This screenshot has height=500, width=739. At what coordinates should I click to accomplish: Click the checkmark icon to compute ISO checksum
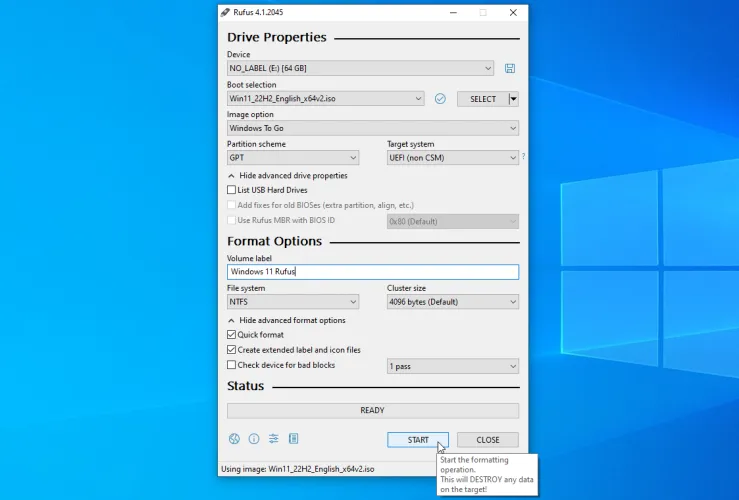[440, 99]
